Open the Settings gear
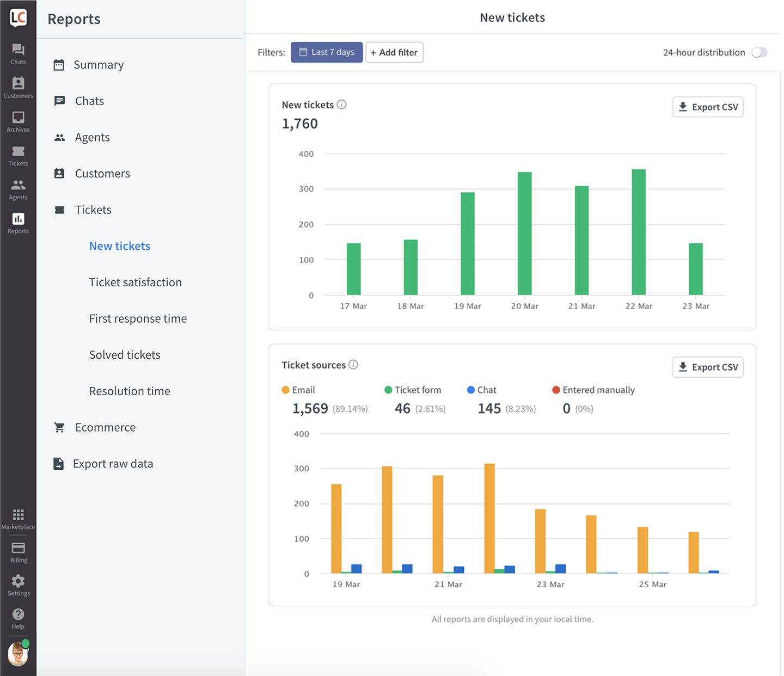The image size is (784, 676). click(x=18, y=586)
